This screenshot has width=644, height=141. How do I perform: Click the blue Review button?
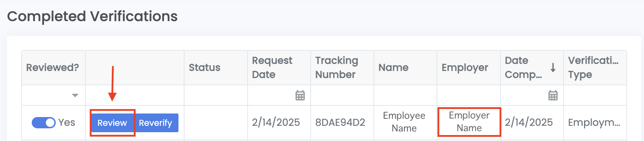[112, 123]
